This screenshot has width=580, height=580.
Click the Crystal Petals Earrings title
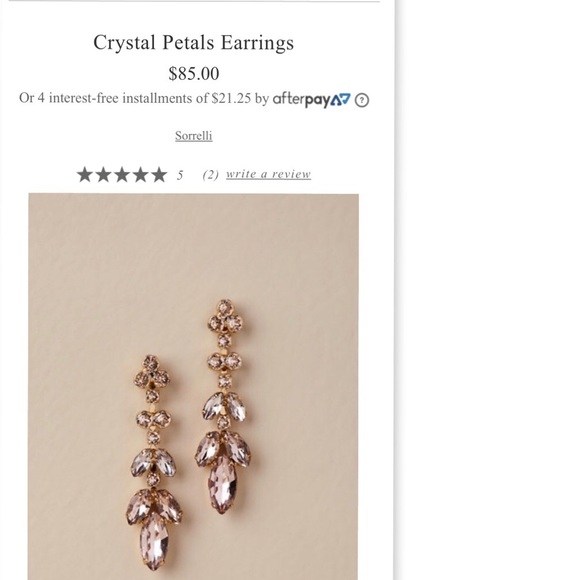click(193, 43)
